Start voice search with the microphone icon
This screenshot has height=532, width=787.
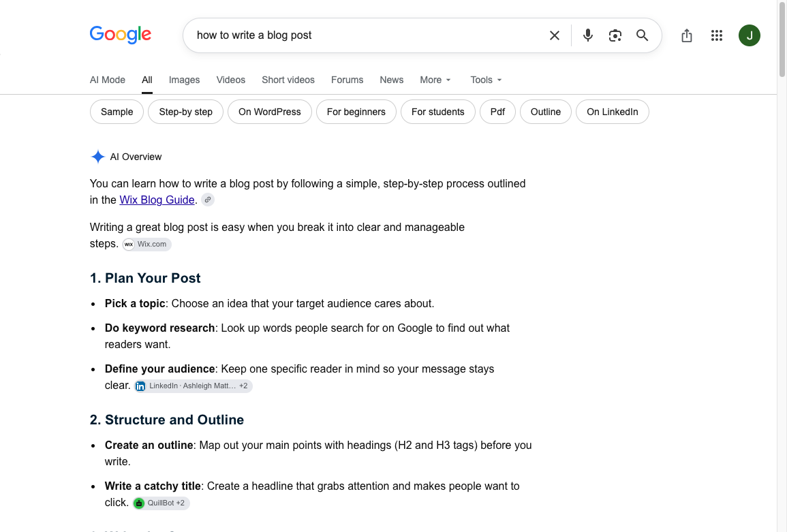(588, 35)
